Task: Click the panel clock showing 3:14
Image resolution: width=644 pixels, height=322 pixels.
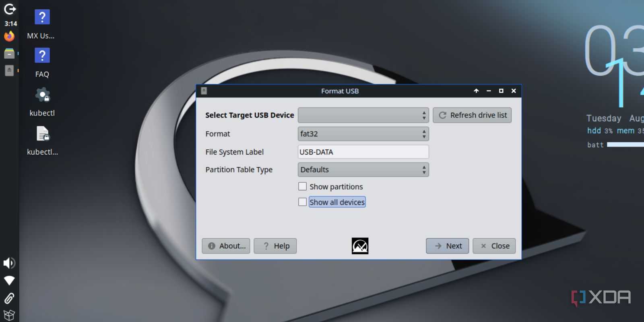Action: coord(10,24)
